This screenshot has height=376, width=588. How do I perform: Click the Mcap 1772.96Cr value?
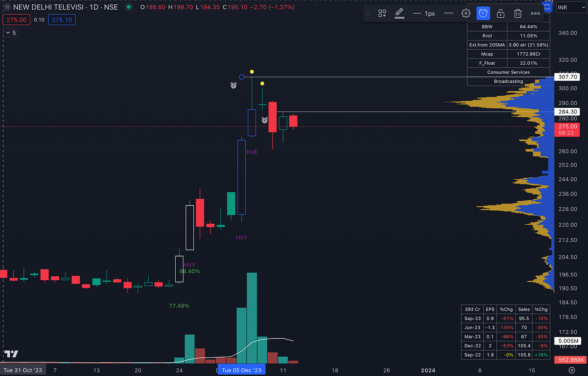(x=528, y=54)
